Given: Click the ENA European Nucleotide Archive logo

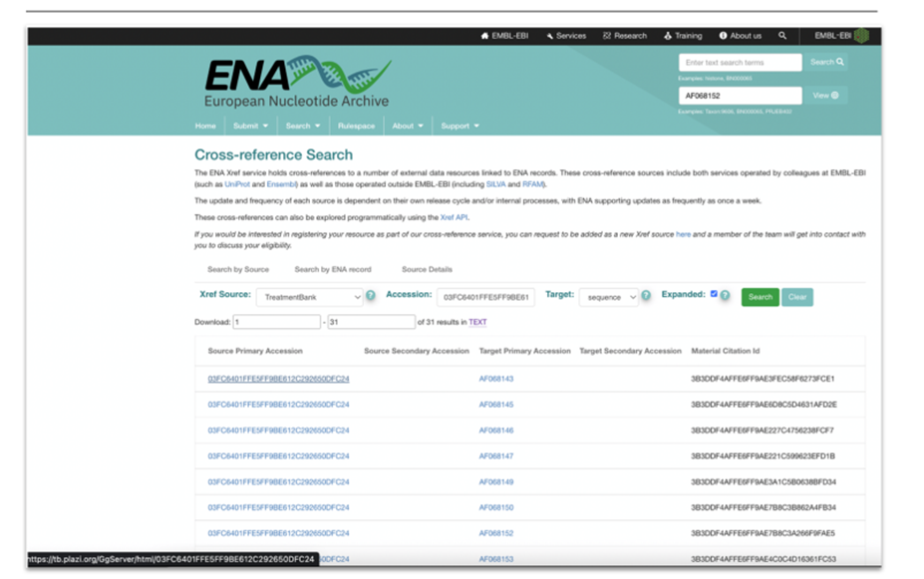Looking at the screenshot, I should point(297,83).
